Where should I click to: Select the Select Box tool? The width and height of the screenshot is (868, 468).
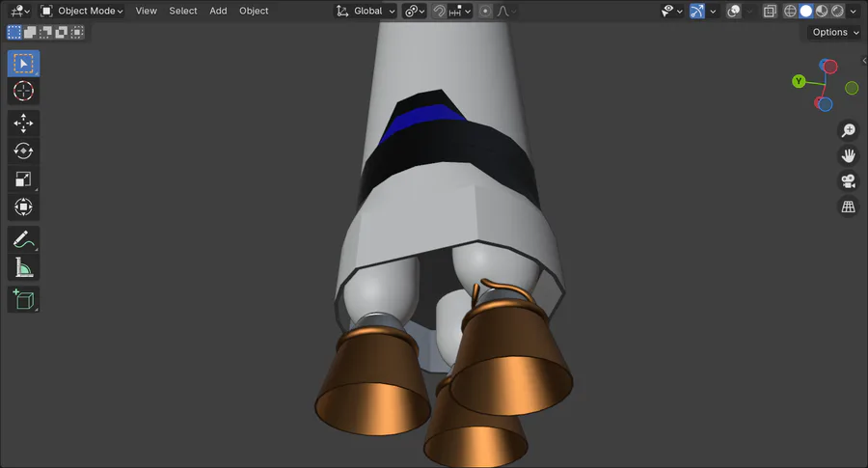coord(23,64)
